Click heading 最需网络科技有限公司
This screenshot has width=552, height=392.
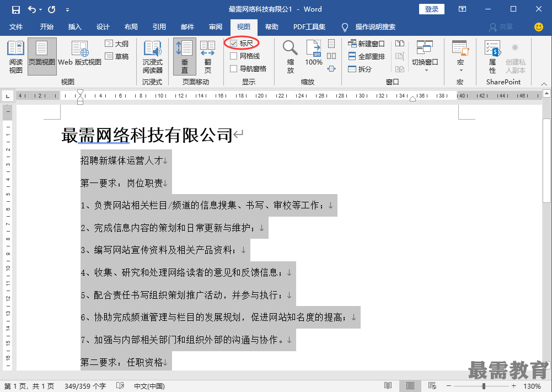[147, 135]
